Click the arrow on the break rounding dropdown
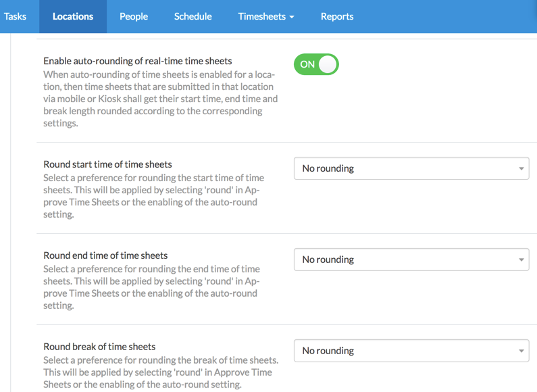This screenshot has width=537, height=392. tap(521, 351)
